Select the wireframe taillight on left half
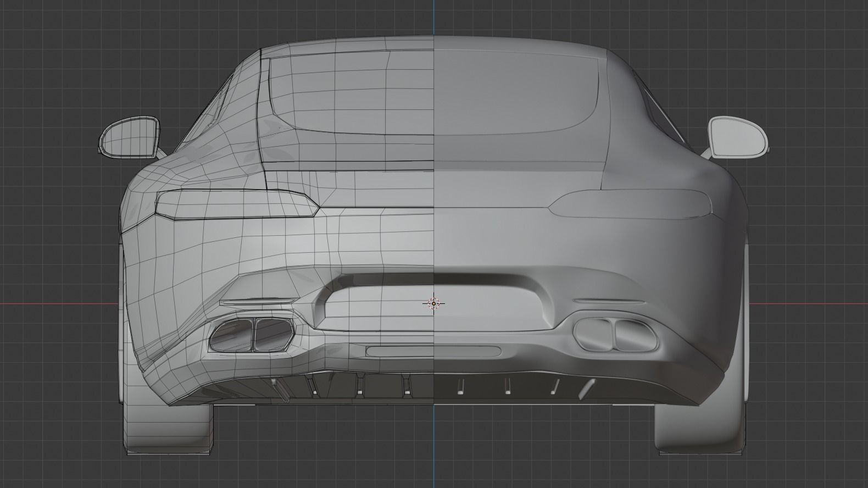 point(237,204)
